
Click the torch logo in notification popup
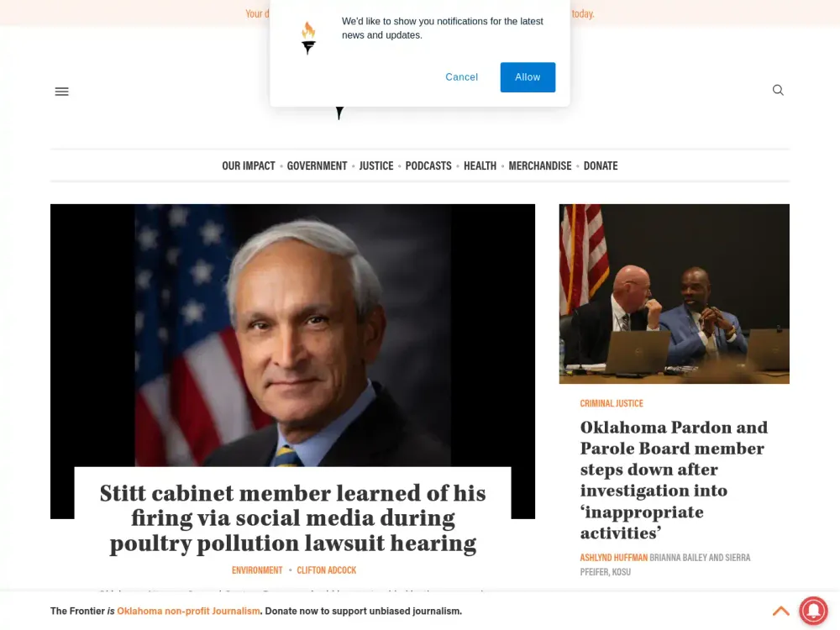coord(308,38)
